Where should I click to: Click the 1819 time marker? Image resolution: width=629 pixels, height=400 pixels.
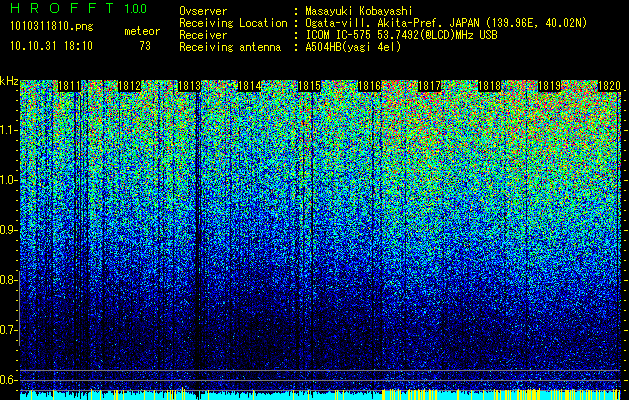[x=550, y=86]
